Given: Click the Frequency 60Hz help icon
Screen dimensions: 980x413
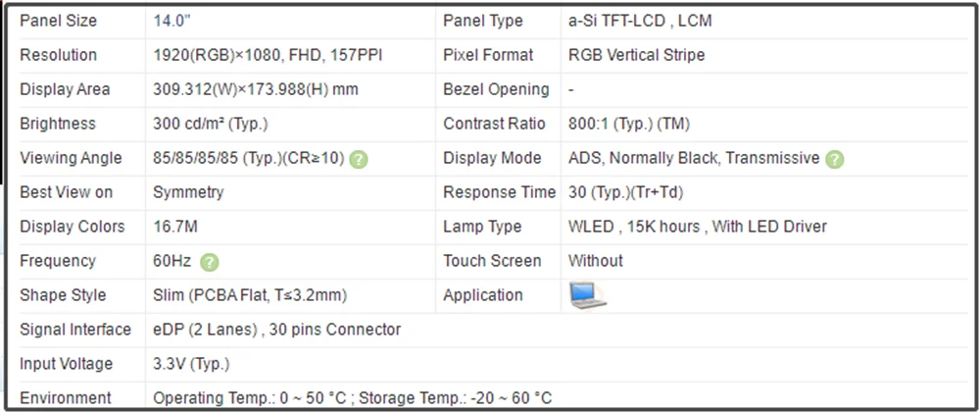Looking at the screenshot, I should pyautogui.click(x=210, y=262).
